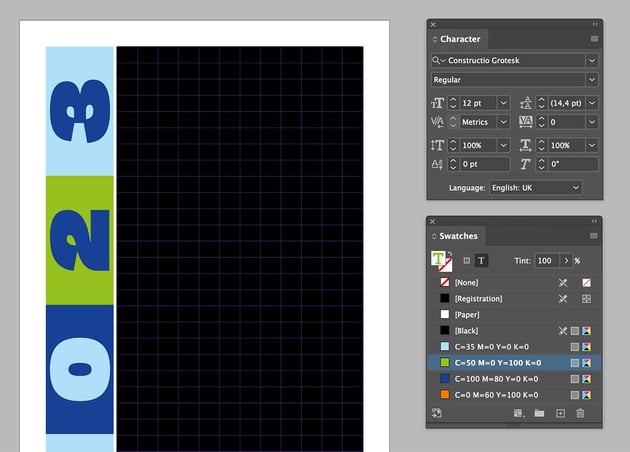Expand the Character panel cycle arrows

tap(435, 39)
